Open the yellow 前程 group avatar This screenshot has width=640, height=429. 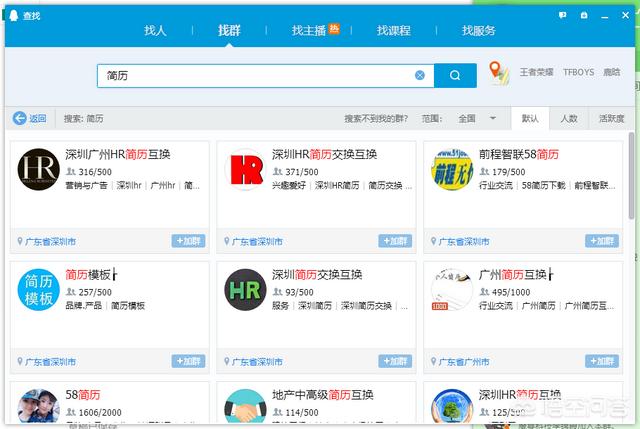(x=451, y=169)
